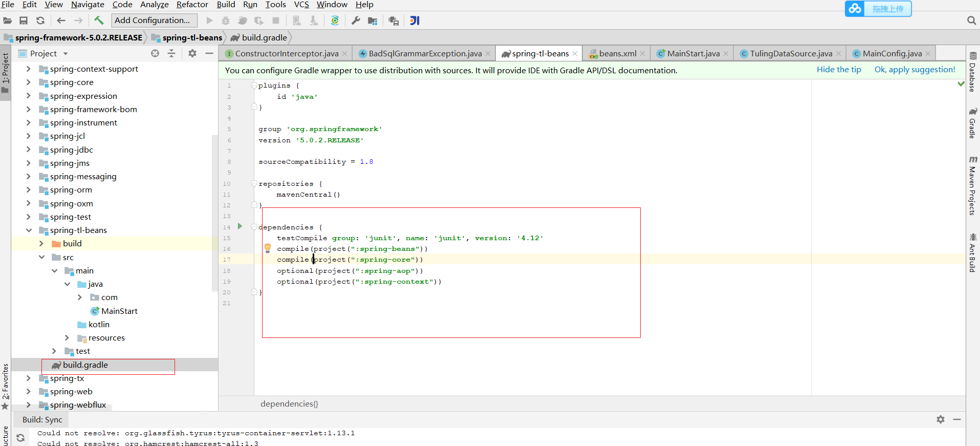Open Build panel gear settings
The image size is (980, 446).
point(941,419)
